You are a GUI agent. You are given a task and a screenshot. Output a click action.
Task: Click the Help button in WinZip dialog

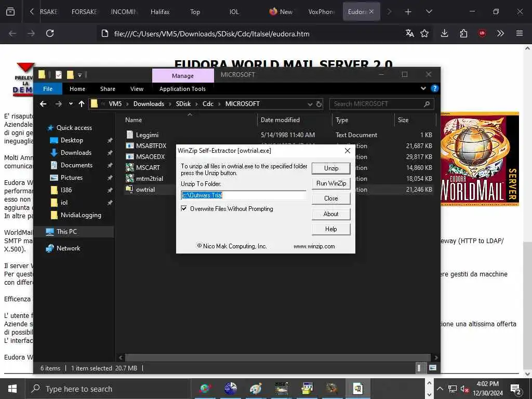coord(331,229)
